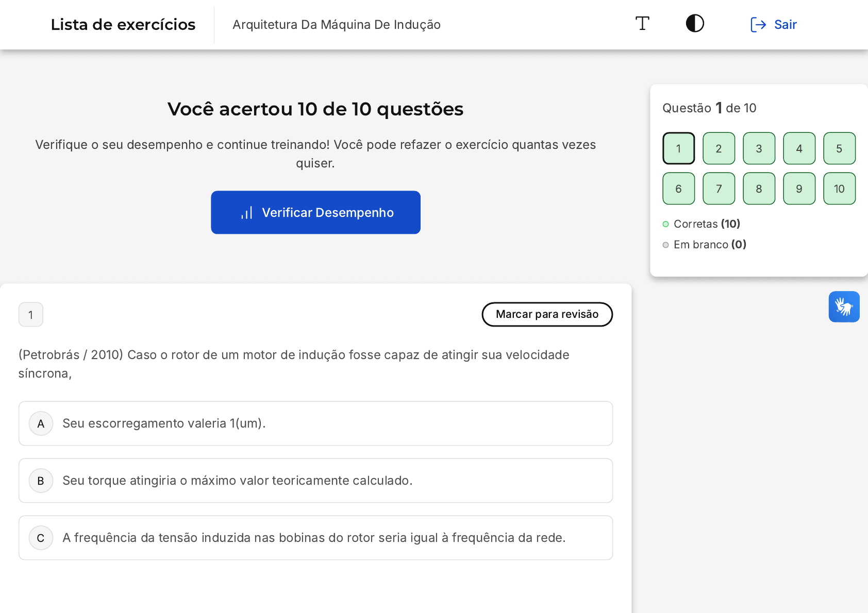The height and width of the screenshot is (613, 868).
Task: Jump to question 3
Action: 759,148
